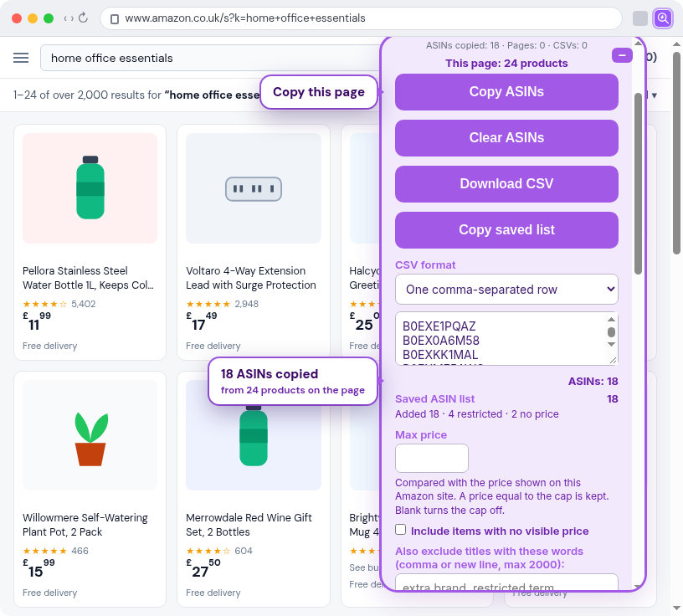Screen dimensions: 683x616
Task: Open Willowmere Self-Watering Plant Pot title
Action: [x=85, y=525]
